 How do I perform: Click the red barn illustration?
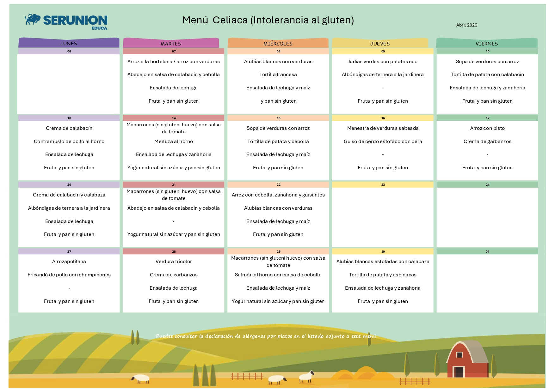pyautogui.click(x=467, y=359)
